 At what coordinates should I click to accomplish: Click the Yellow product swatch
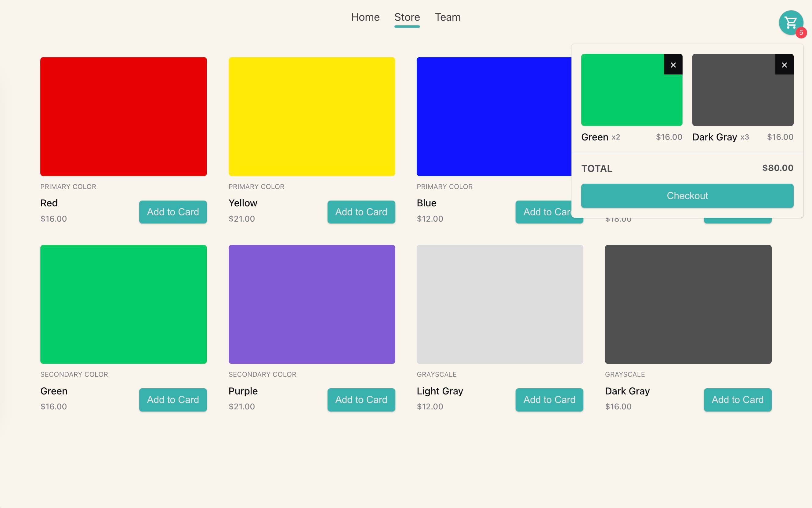tap(312, 116)
